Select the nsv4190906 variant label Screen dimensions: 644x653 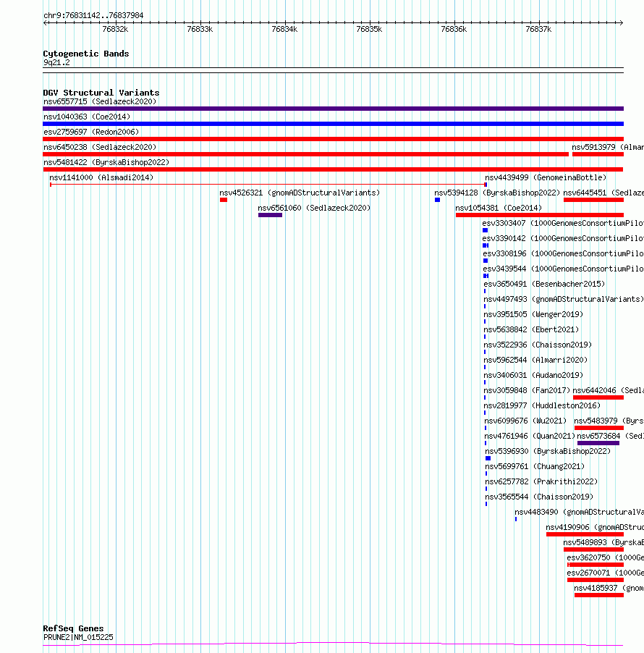coord(595,527)
